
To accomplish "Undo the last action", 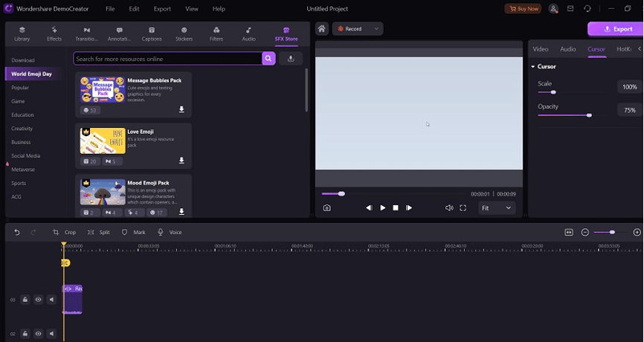I will [17, 233].
